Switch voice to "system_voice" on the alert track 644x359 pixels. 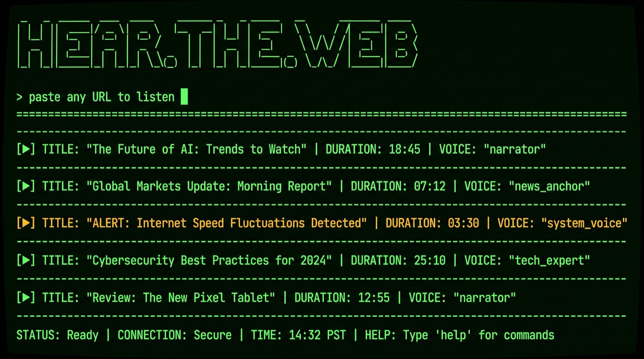pos(584,223)
